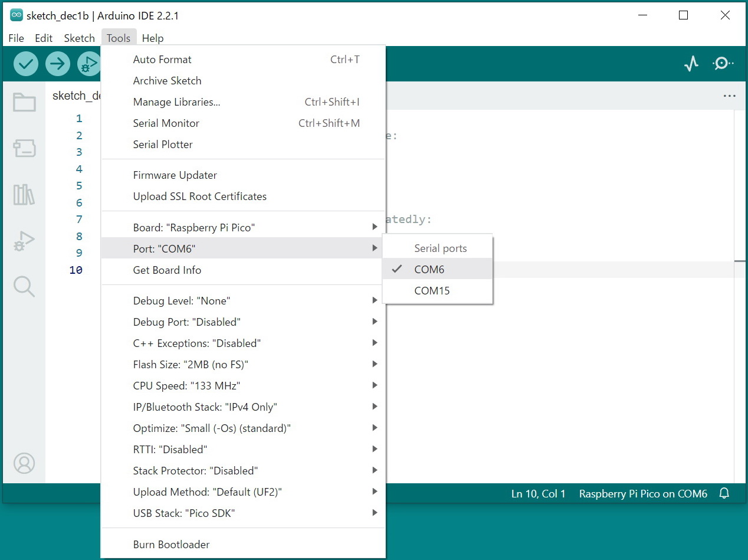Click the three-dots tab options icon
The image size is (748, 560).
(729, 96)
